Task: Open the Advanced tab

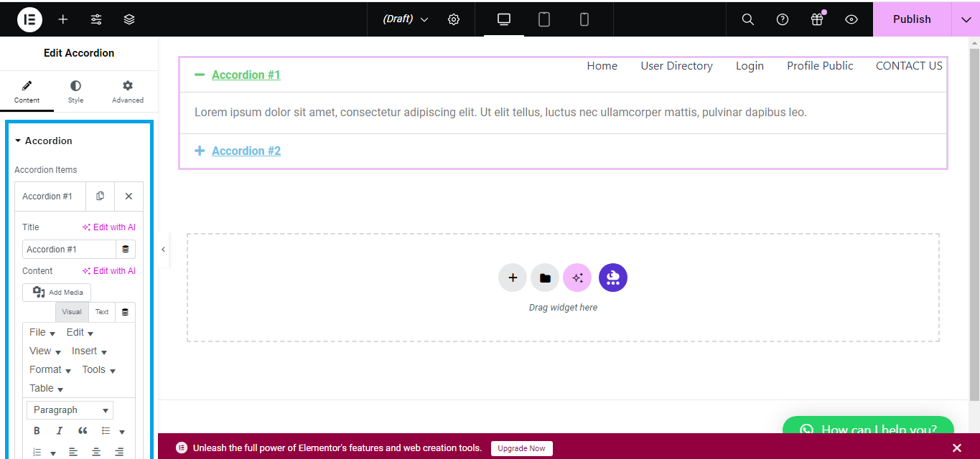Action: 128,92
